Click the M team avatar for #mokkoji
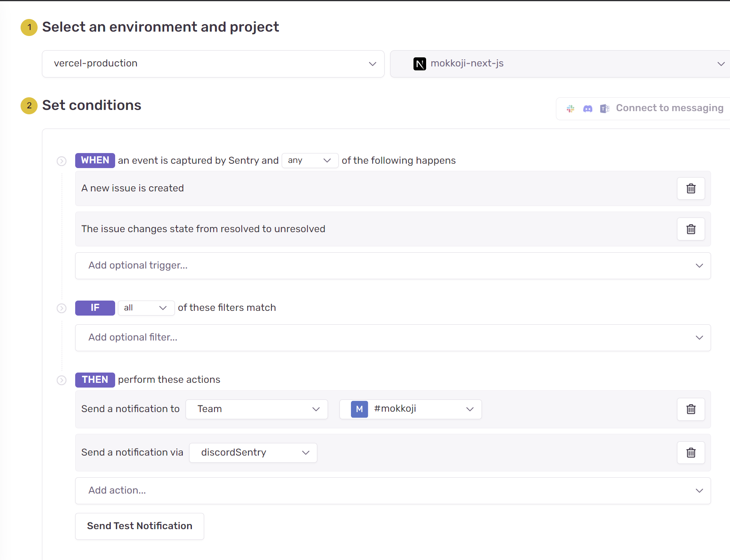730x560 pixels. [359, 409]
